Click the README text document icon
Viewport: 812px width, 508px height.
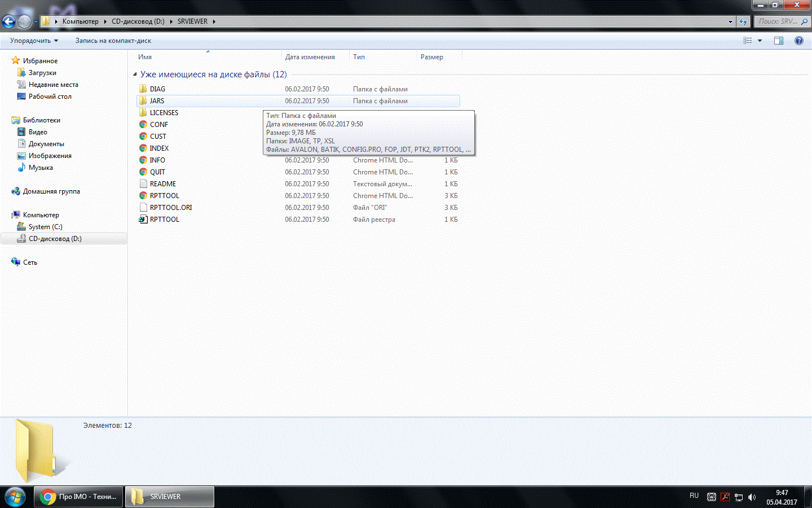(x=143, y=184)
